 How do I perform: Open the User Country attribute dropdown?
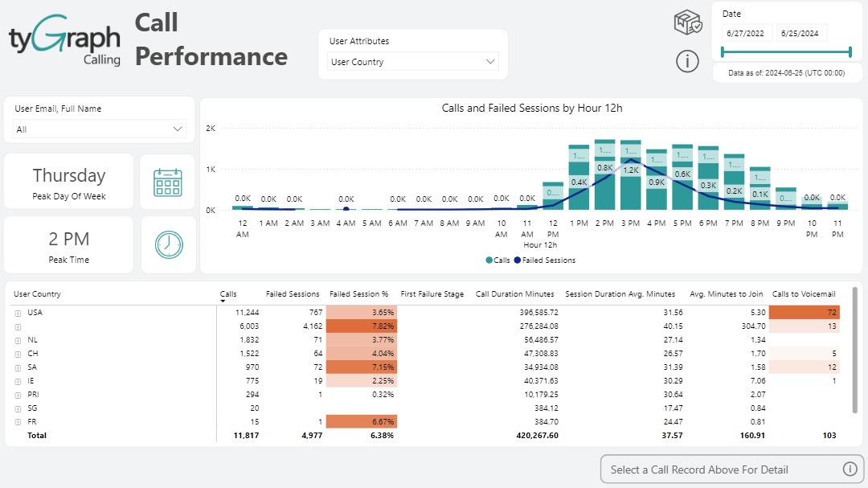tap(412, 60)
